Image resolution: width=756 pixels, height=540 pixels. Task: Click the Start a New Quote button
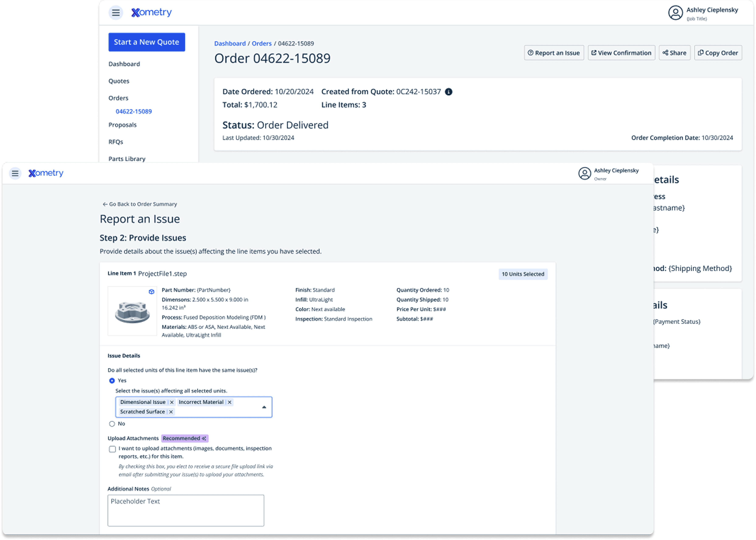(x=147, y=42)
